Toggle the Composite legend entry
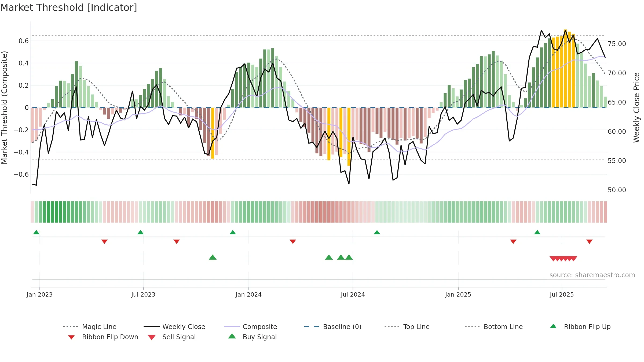The image size is (644, 362). point(250,327)
